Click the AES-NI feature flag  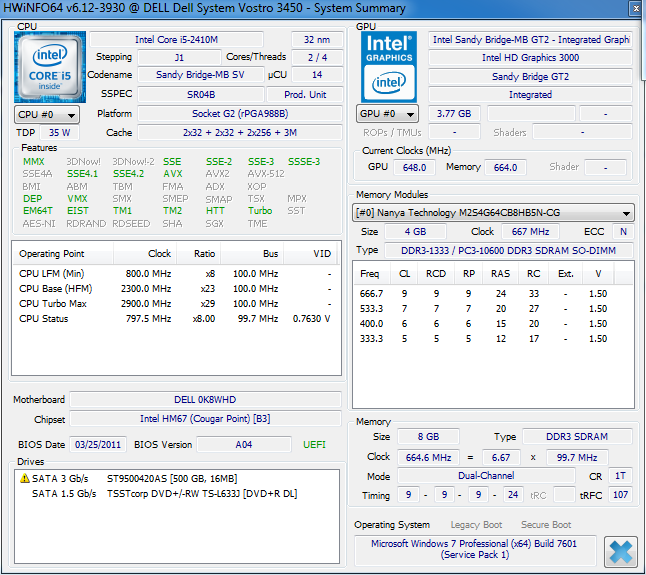(39, 224)
